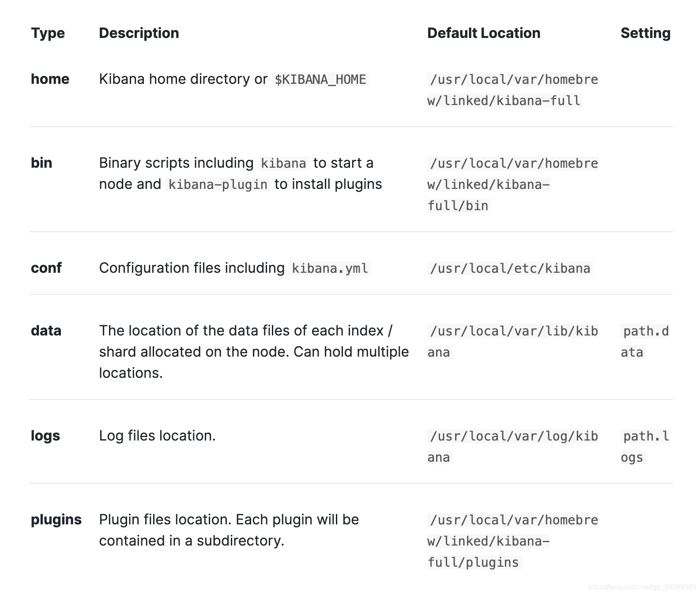This screenshot has height=595, width=700.
Task: Click the $KIBANA_HOME code snippet
Action: click(320, 79)
